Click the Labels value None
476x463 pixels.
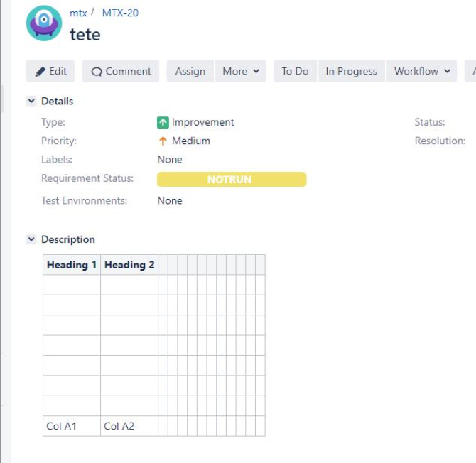[170, 160]
